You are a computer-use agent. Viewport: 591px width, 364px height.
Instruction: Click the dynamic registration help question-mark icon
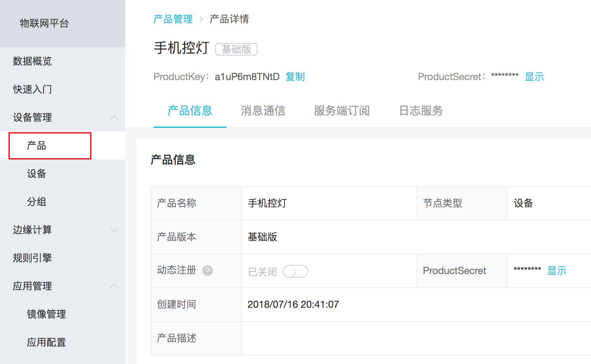208,271
